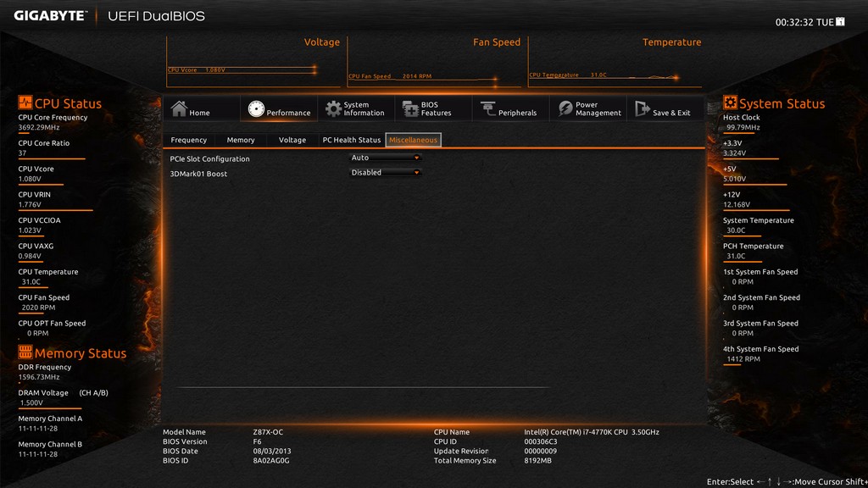Click the BIOS Date 08/03/2013 value

[x=272, y=451]
